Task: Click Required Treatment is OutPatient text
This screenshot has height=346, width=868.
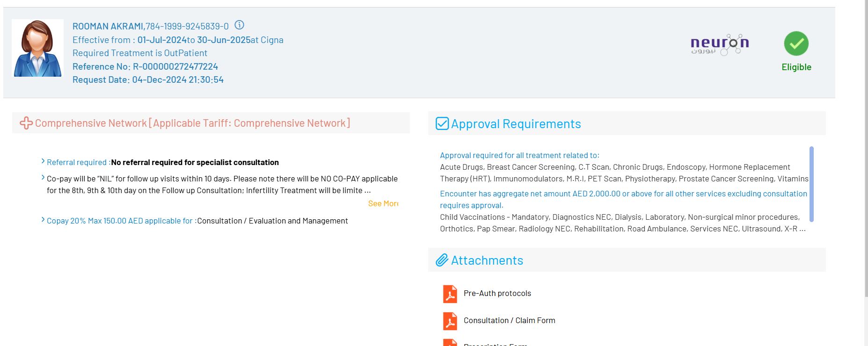Action: 140,53
